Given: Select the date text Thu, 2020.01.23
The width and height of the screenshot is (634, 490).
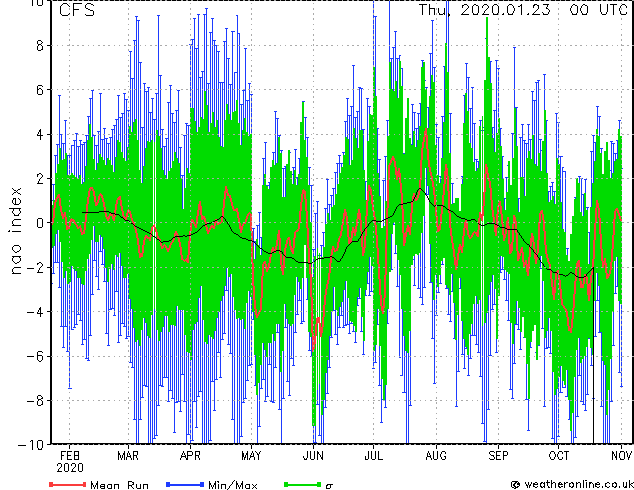Looking at the screenshot, I should 484,10.
